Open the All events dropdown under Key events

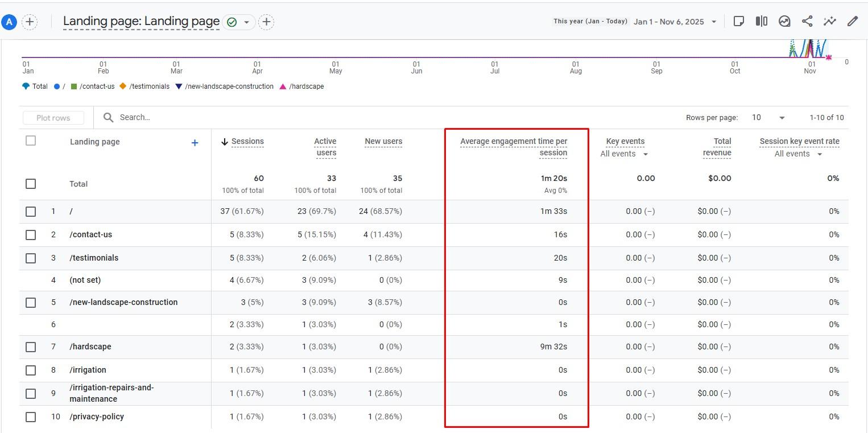[x=624, y=154]
